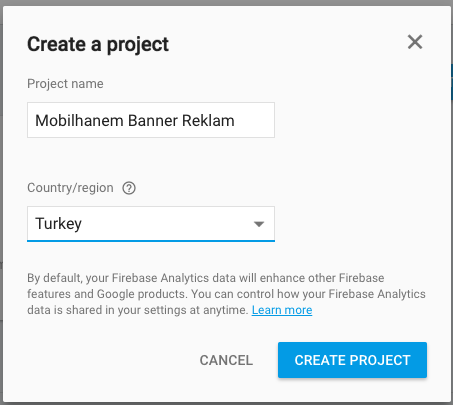Viewport: 453px width, 405px height.
Task: Follow the Learn more link
Action: (x=282, y=310)
